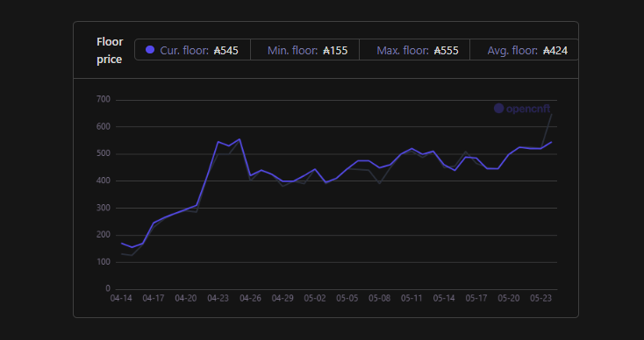Click the purple line's last point at 545
Viewport: 644px width, 340px height.
552,142
